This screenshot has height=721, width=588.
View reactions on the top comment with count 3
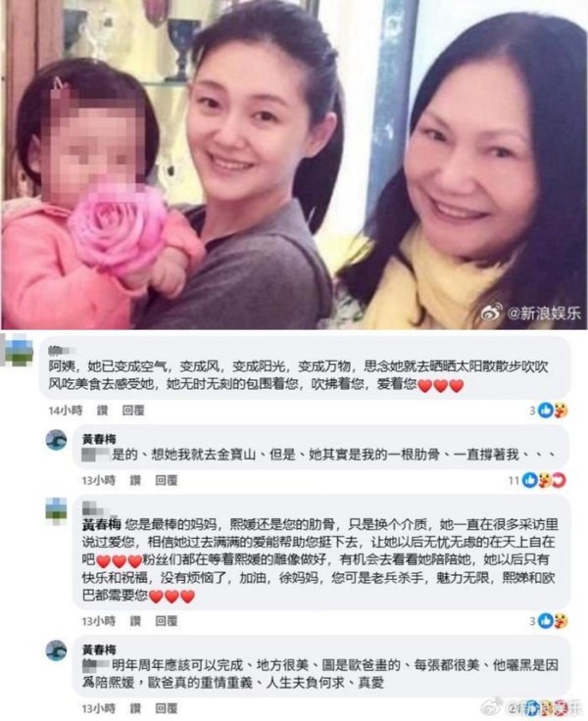click(x=548, y=410)
